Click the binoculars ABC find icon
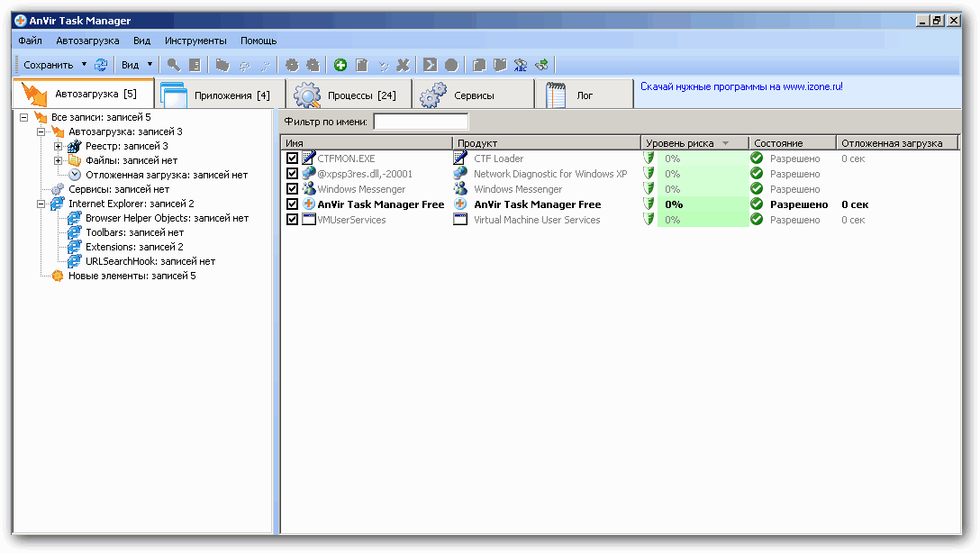Viewport: 980px width, 553px height. coord(521,64)
